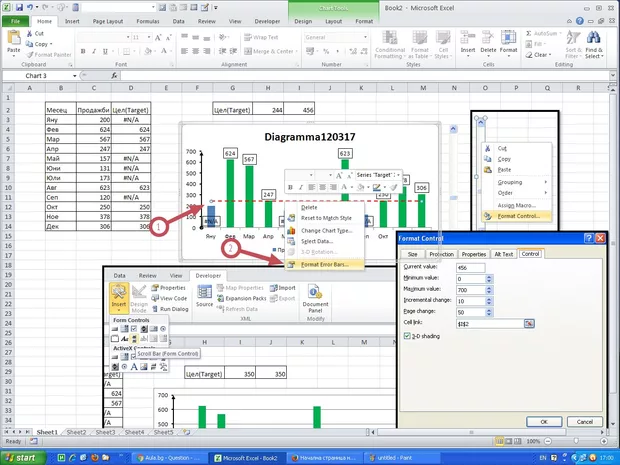This screenshot has height=465, width=620.
Task: Open Format as Table in Styles group
Action: pyautogui.click(x=420, y=45)
